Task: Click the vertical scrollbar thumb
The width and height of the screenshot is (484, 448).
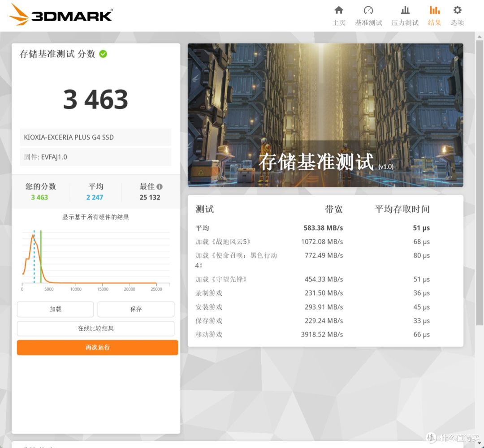Action: click(479, 182)
